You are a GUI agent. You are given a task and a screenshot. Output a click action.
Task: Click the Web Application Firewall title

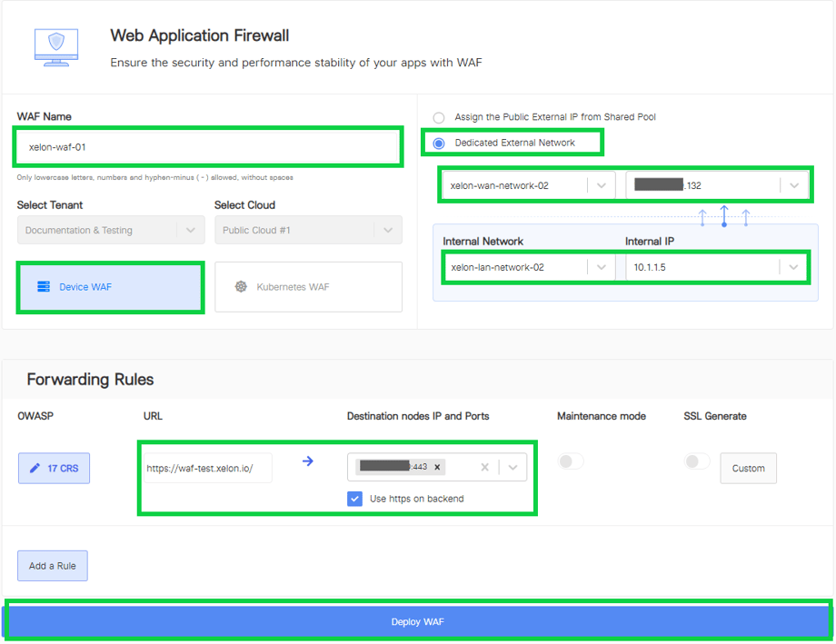coord(199,35)
